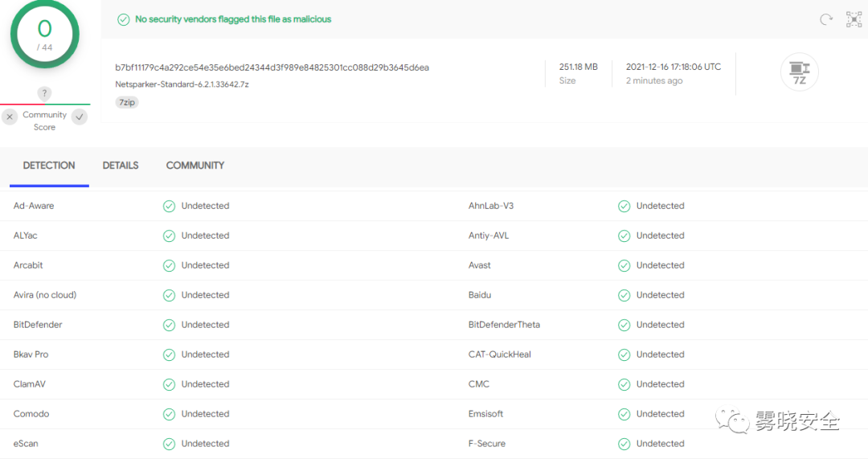Click the Undetected check icon for Comodo
868x459 pixels.
click(x=169, y=415)
